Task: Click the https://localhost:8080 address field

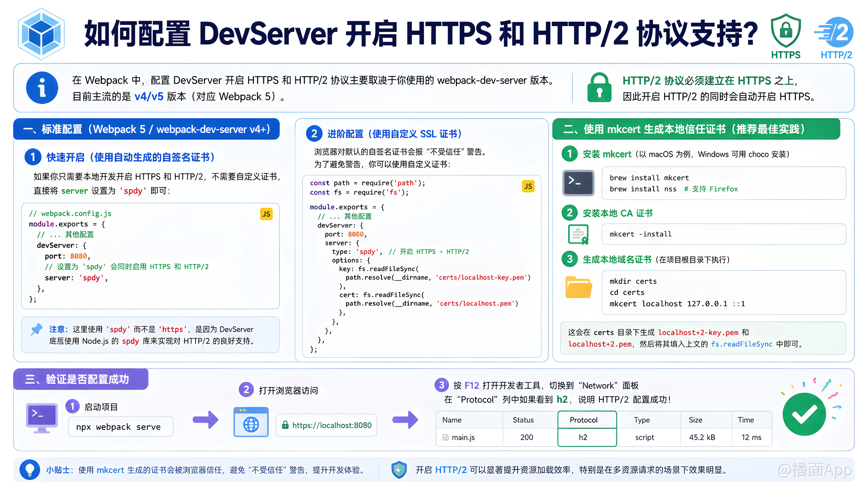Action: (326, 425)
